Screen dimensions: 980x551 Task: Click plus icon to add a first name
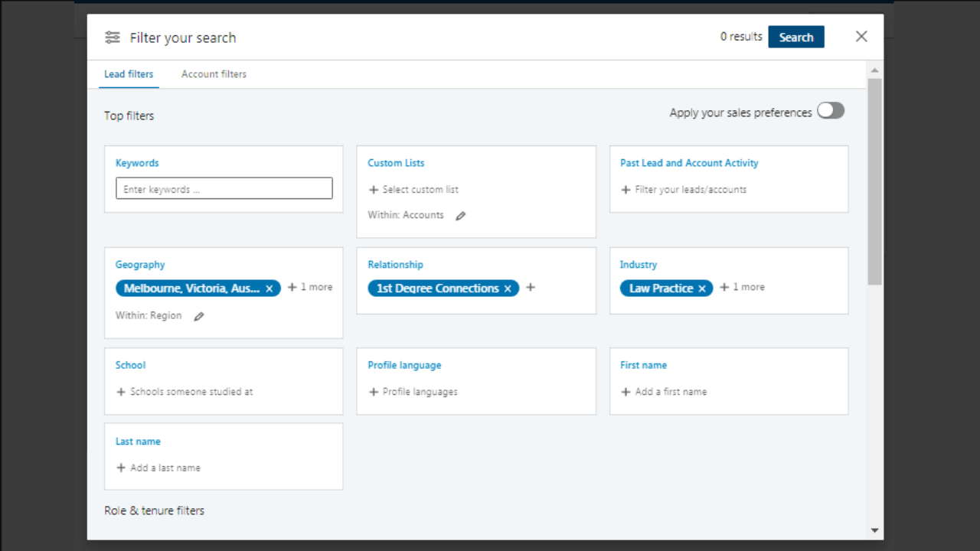[x=626, y=392]
